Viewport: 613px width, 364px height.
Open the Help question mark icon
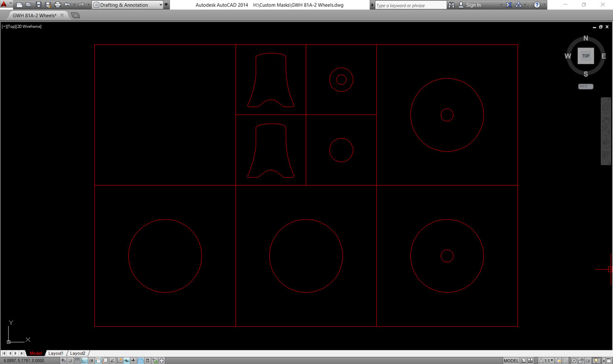pyautogui.click(x=537, y=5)
